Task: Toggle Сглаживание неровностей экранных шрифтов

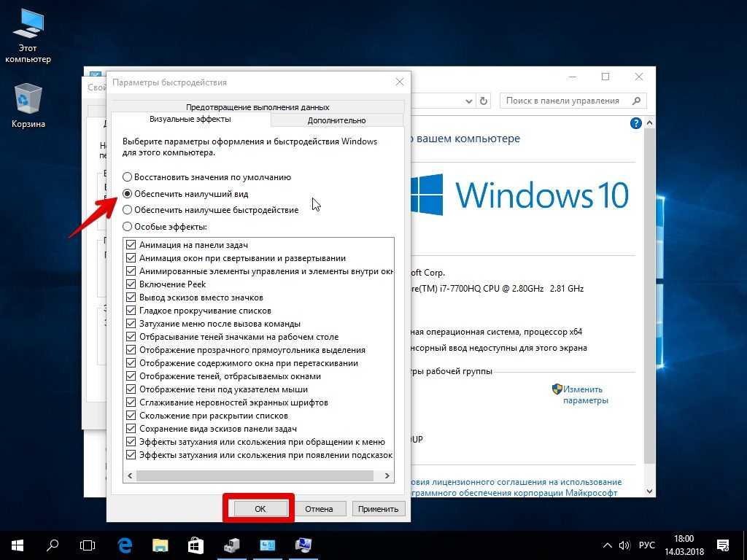Action: coord(131,402)
